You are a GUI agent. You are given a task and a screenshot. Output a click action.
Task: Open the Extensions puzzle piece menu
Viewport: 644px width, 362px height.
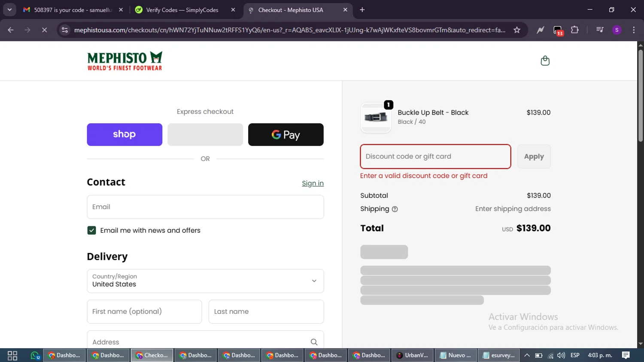[574, 30]
